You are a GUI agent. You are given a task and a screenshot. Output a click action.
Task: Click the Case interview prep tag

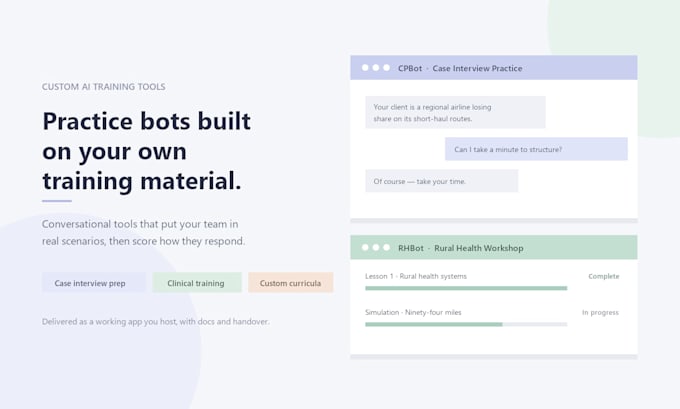point(94,283)
